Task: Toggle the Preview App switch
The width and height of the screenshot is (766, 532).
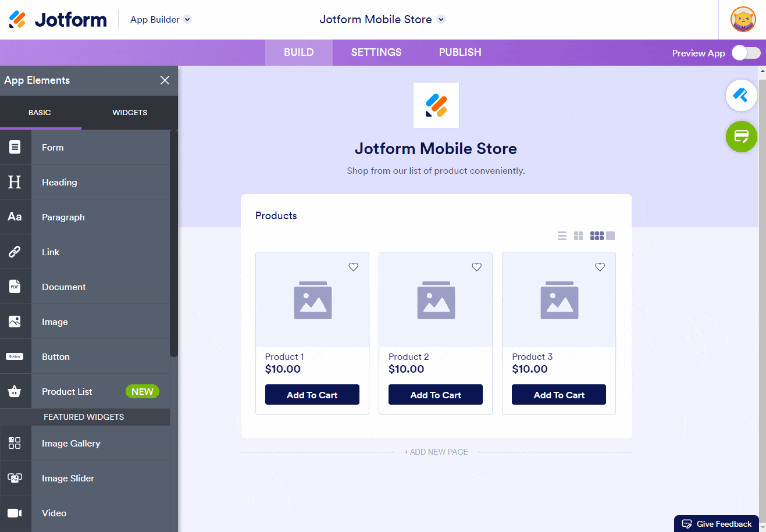Action: point(746,53)
